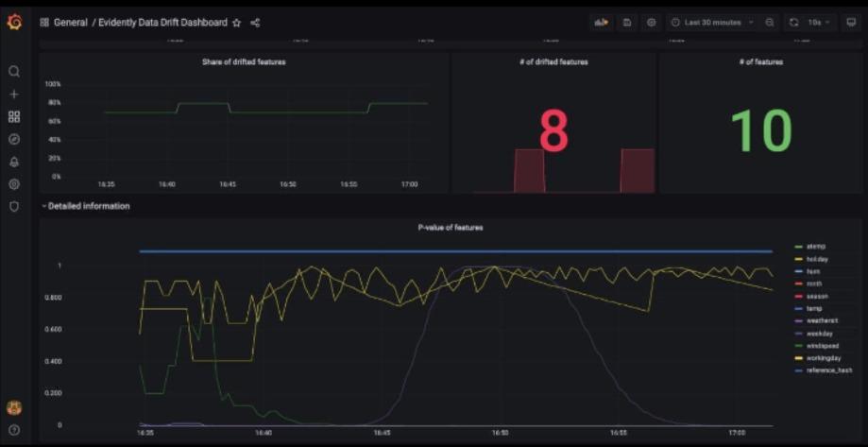Open the Search icon in sidebar
Screen dimensions: 868x447
click(x=14, y=72)
